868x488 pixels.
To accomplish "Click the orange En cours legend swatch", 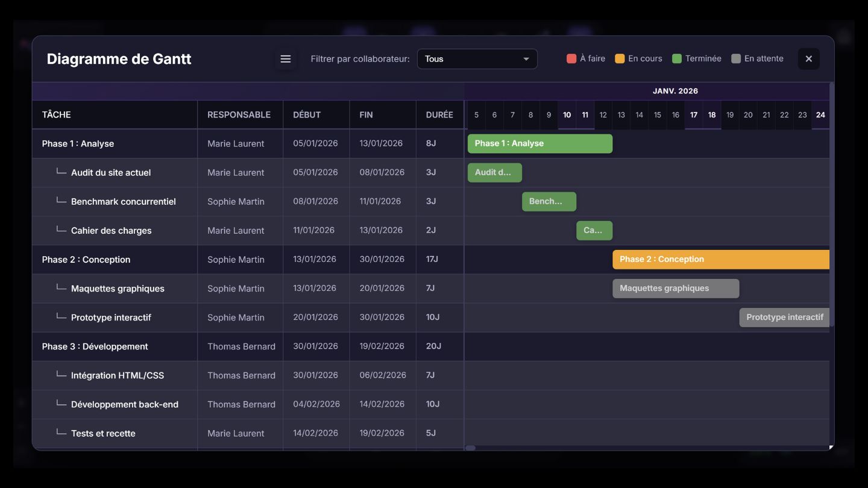I will [620, 58].
